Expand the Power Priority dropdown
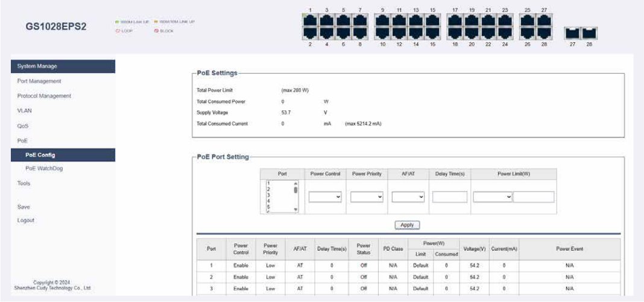Screen dimensions: 644x302 tap(367, 197)
